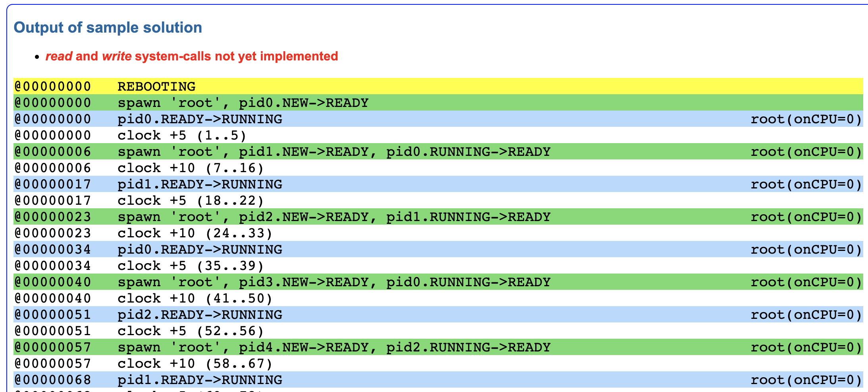Click the spawn 'root', pid0.NEW->READY line

[243, 103]
